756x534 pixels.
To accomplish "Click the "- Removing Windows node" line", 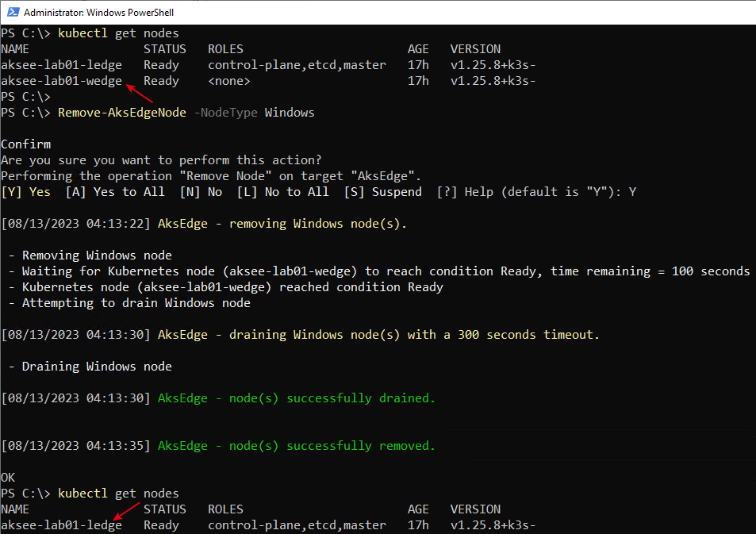I will (90, 255).
